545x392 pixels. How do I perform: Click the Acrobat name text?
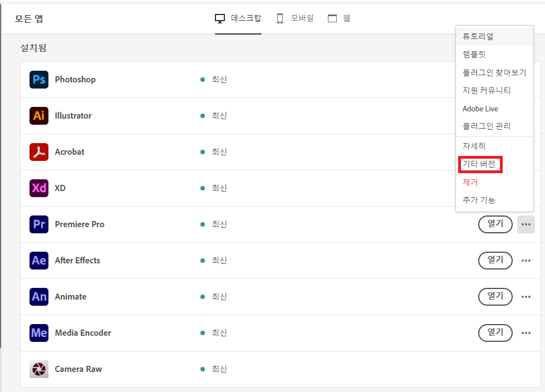coord(70,152)
